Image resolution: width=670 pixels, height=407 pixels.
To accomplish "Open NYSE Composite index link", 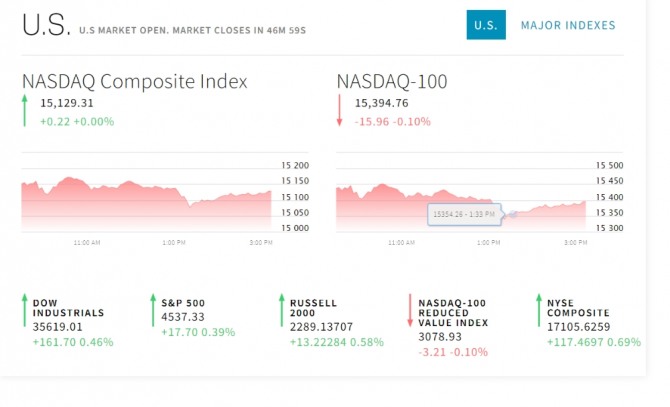I will pyautogui.click(x=577, y=307).
